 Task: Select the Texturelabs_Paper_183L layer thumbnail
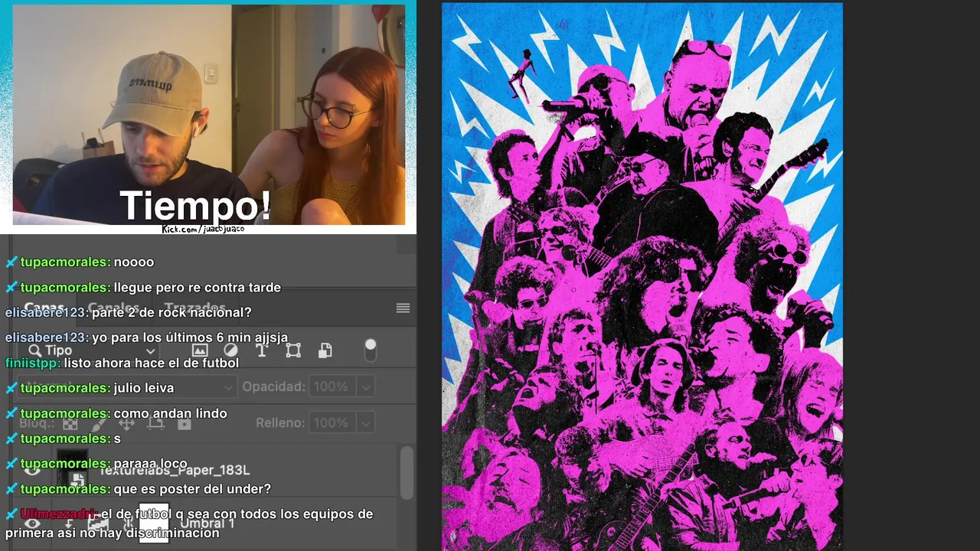pos(73,471)
